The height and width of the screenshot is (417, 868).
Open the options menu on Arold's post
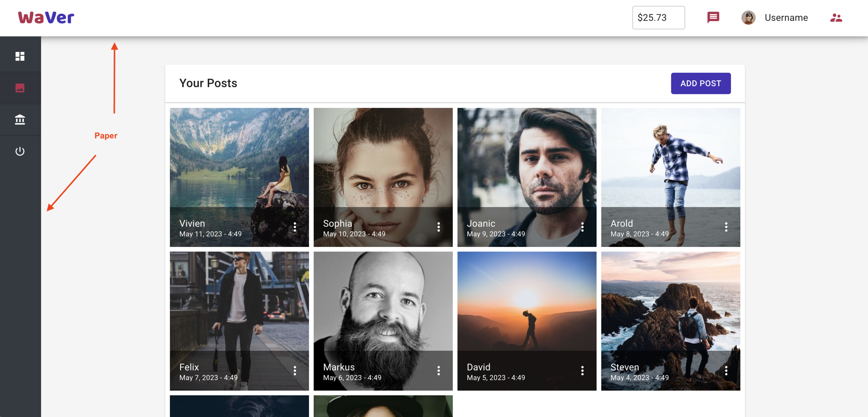726,227
